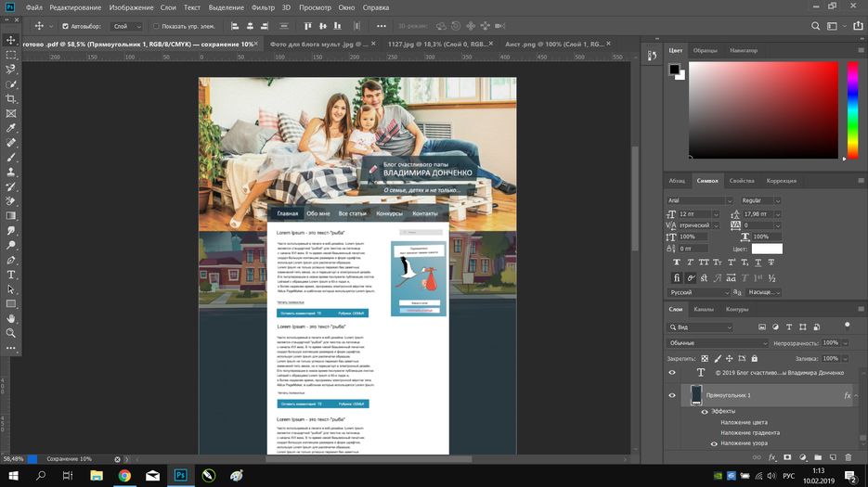The height and width of the screenshot is (487, 868).
Task: Open Chrome from the Windows taskbar
Action: [124, 475]
